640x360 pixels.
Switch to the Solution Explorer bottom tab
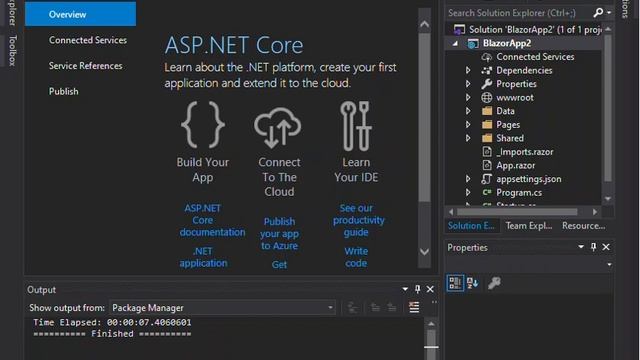pyautogui.click(x=472, y=226)
